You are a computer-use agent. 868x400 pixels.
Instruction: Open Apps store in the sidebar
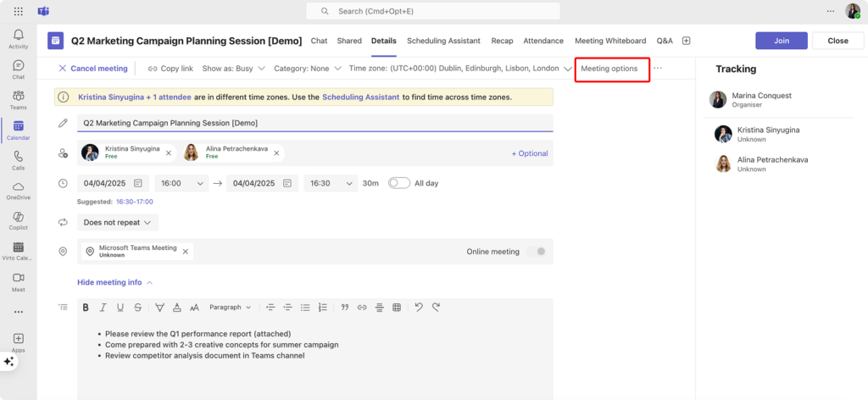pyautogui.click(x=19, y=342)
